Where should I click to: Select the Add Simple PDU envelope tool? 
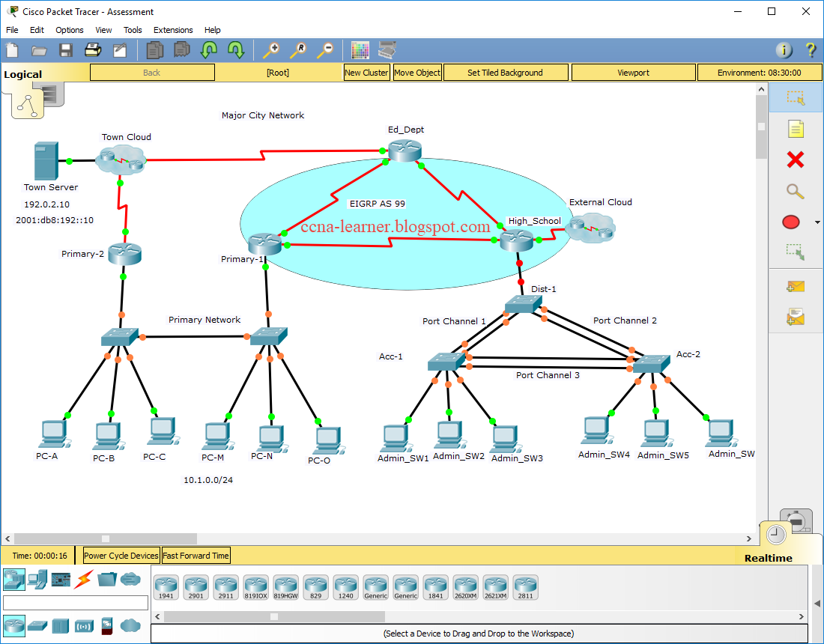(796, 285)
